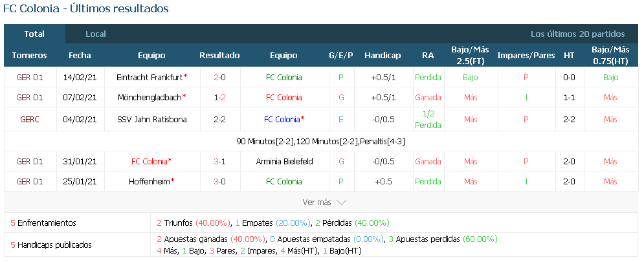Click the Bajo/Más 2.5(FT) column header
This screenshot has width=644, height=262.
(471, 56)
